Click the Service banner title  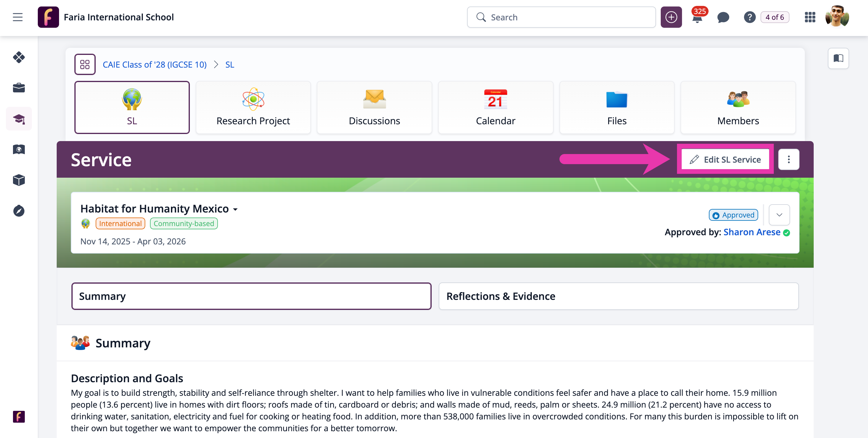point(101,160)
